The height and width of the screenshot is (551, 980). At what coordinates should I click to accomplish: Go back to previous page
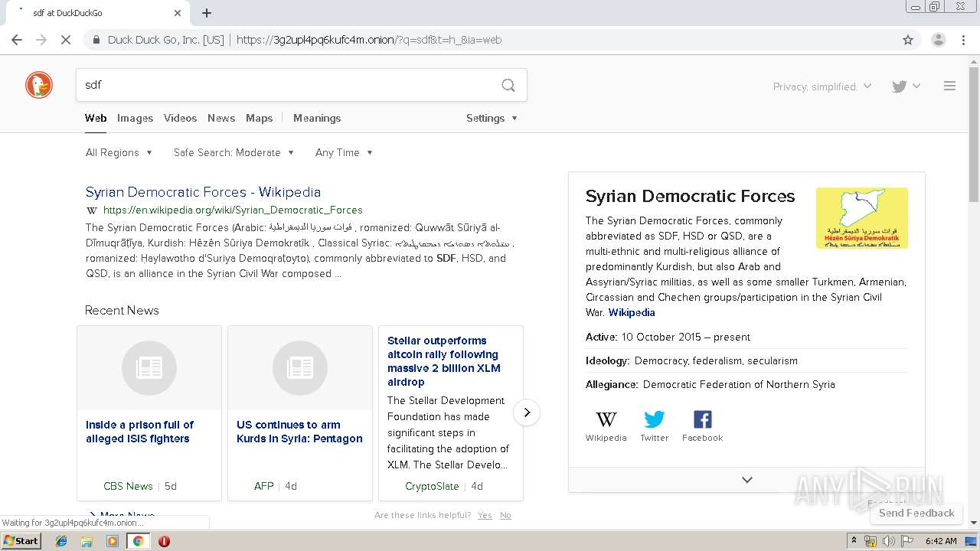[17, 40]
